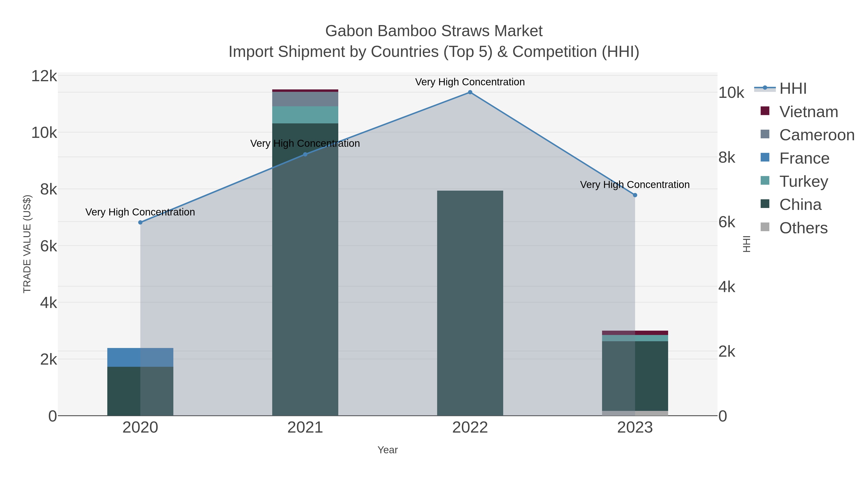Click the Others gray color swatch
The image size is (868, 488).
(765, 227)
